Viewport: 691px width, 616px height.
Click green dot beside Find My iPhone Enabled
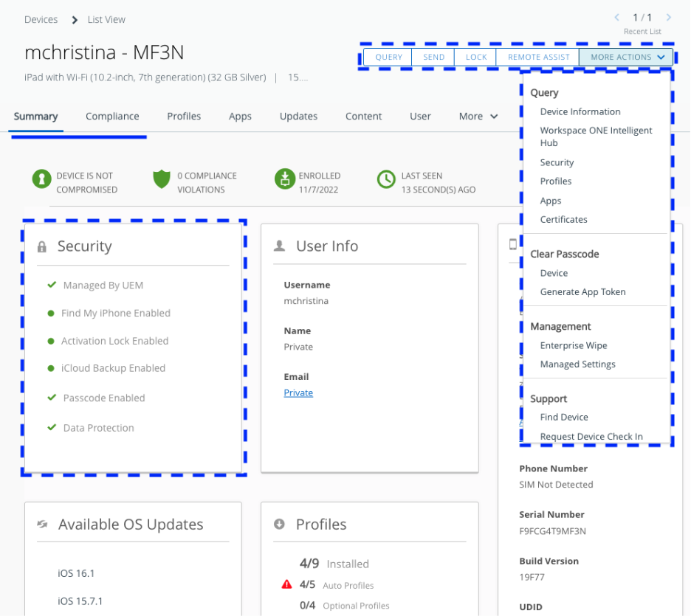point(51,314)
